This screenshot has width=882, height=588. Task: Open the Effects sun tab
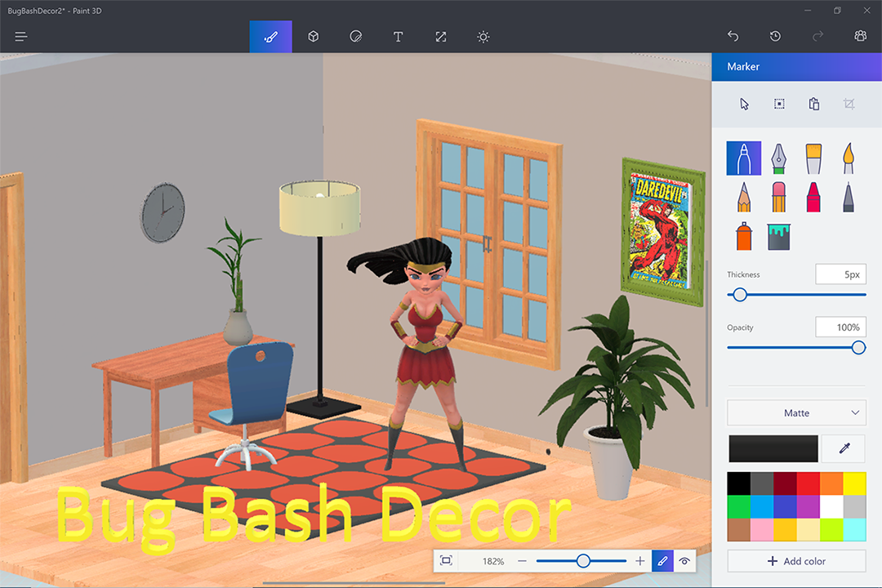[x=483, y=37]
